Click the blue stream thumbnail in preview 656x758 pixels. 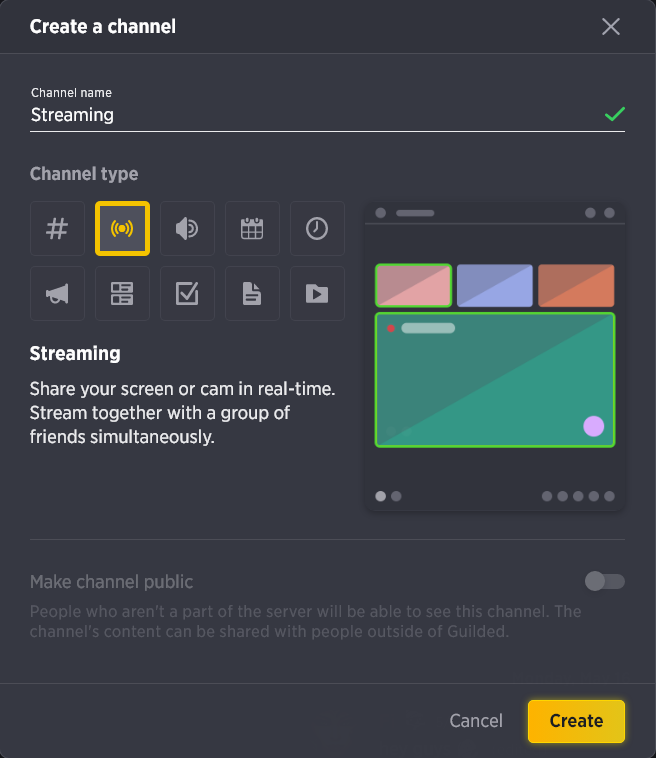(x=495, y=285)
